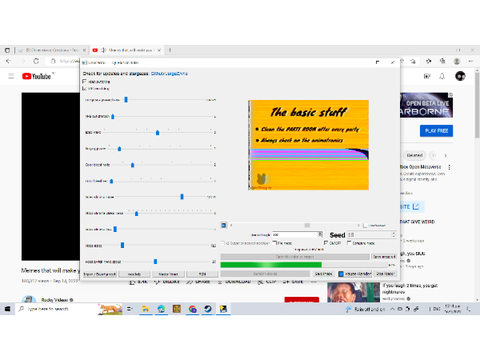Open the Edge profile icon in toolbar
Image resolution: width=480 pixels, height=360 pixels.
coord(457,61)
